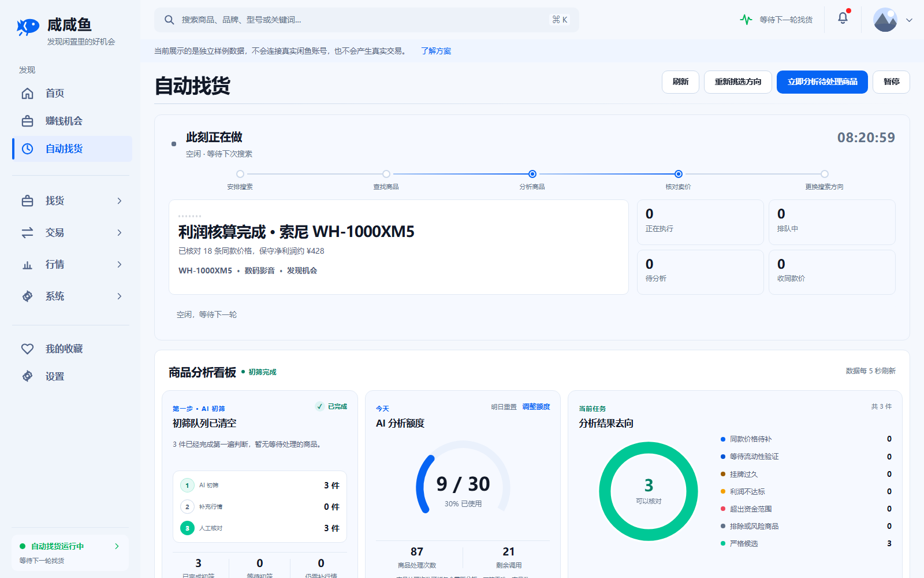
Task: Select the 分析商品 progress step
Action: (x=532, y=174)
